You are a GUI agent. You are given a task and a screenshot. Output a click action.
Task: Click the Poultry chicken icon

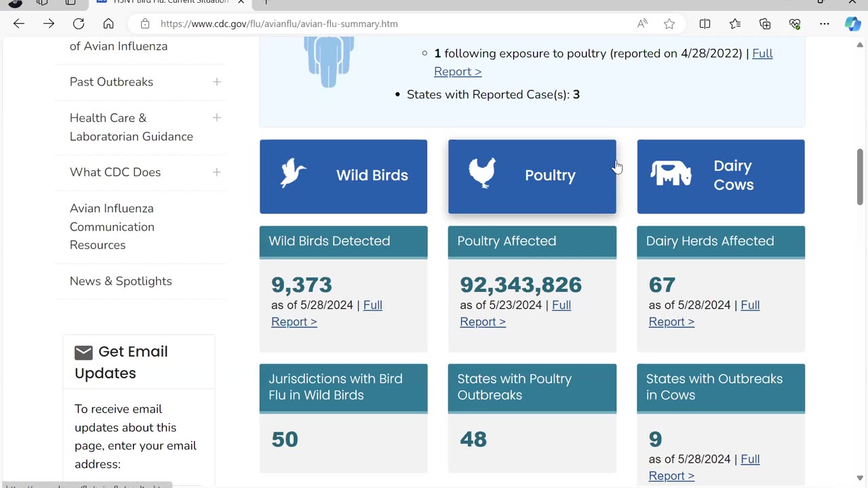pyautogui.click(x=482, y=173)
